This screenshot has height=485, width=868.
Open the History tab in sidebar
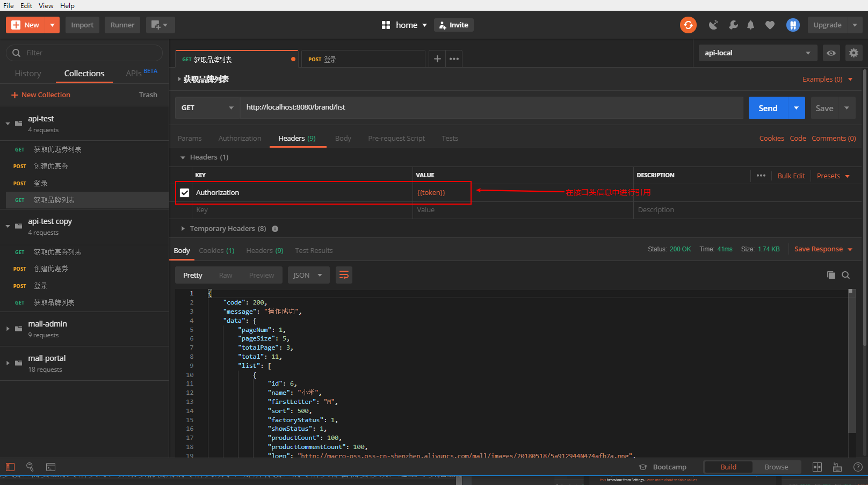point(28,74)
